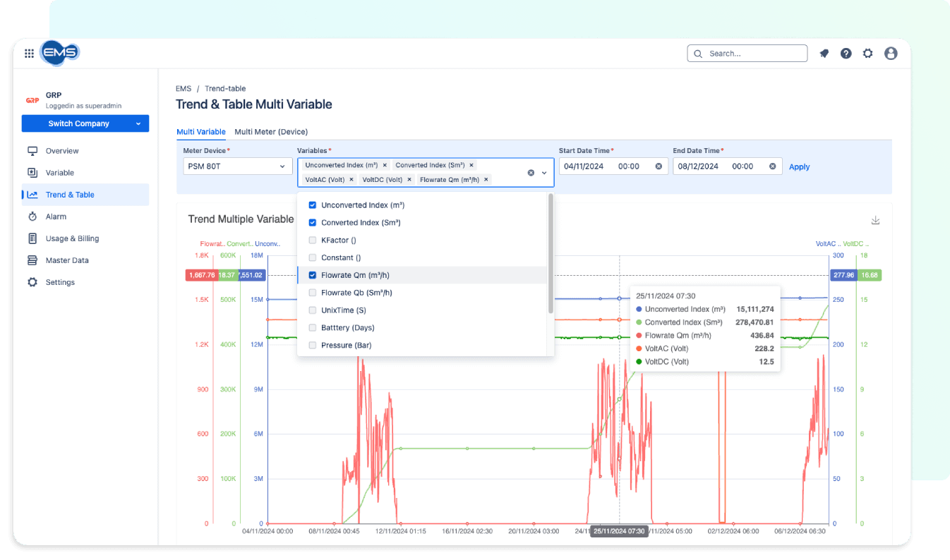The height and width of the screenshot is (560, 950).
Task: Remove the VoltAC (Volt) tag
Action: point(351,180)
